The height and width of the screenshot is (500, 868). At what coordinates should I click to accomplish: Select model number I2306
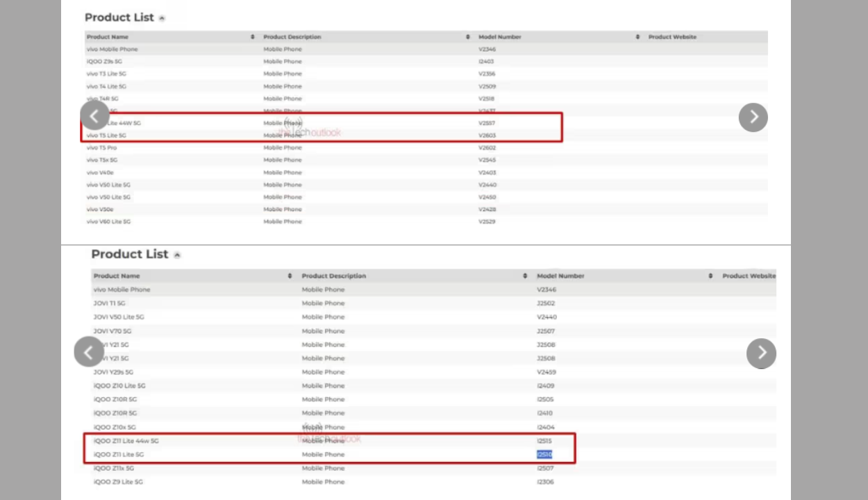pyautogui.click(x=545, y=482)
